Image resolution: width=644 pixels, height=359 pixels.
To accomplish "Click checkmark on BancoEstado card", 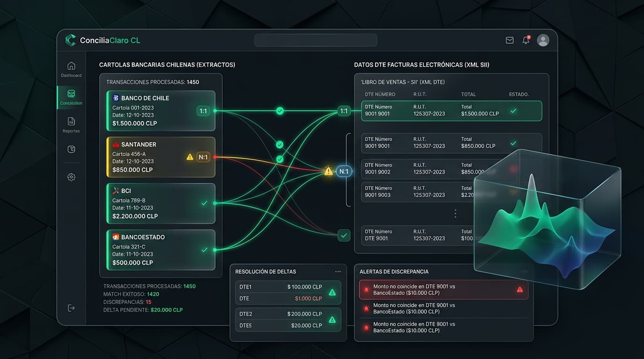I will coord(204,250).
